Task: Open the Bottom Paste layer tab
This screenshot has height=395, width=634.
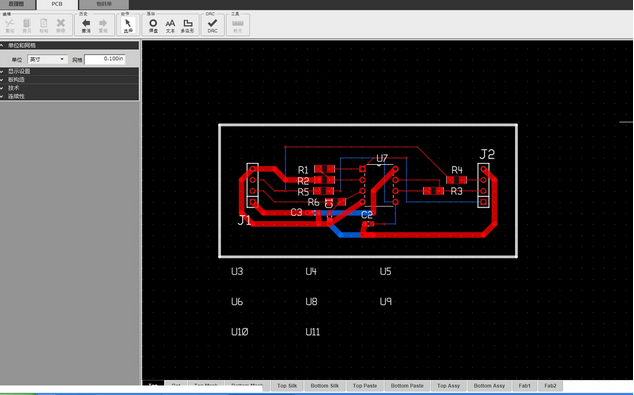Action: click(x=407, y=386)
